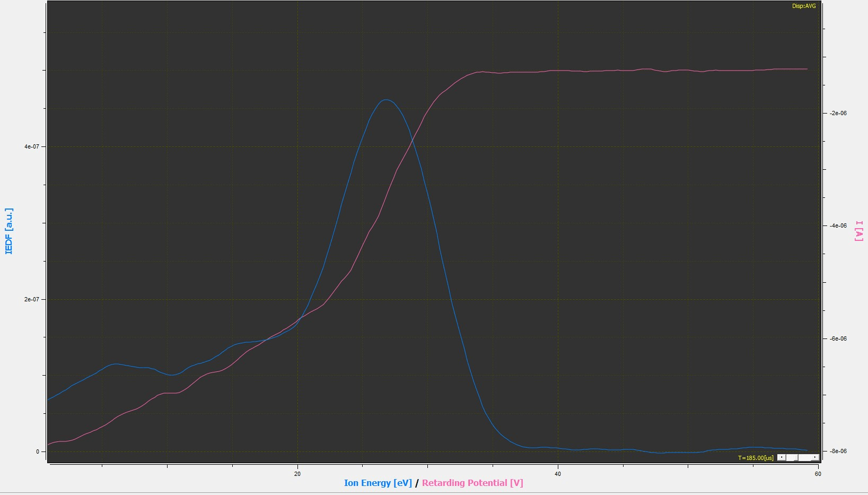The image size is (868, 495).
Task: Click the 40 tick label on the x-axis
Action: [558, 474]
